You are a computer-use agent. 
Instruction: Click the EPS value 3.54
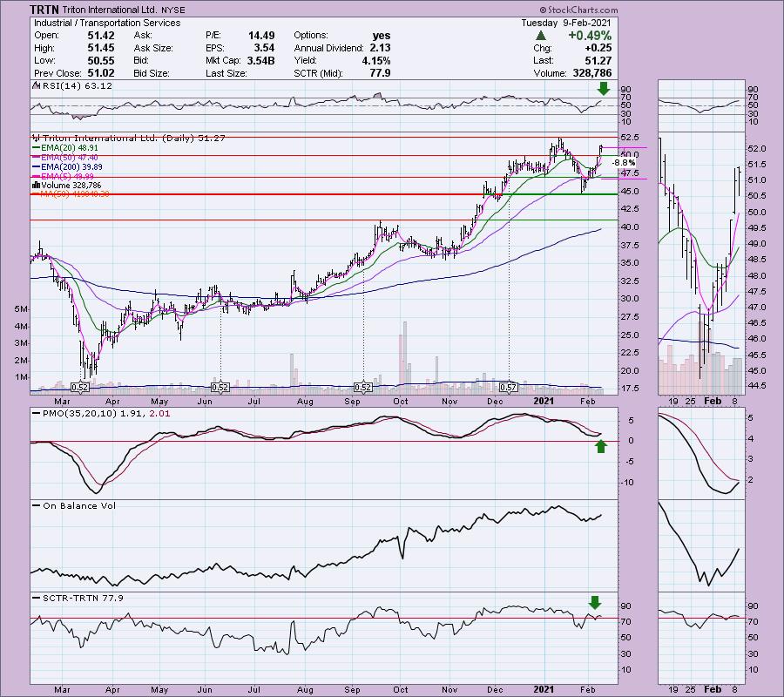click(x=264, y=48)
